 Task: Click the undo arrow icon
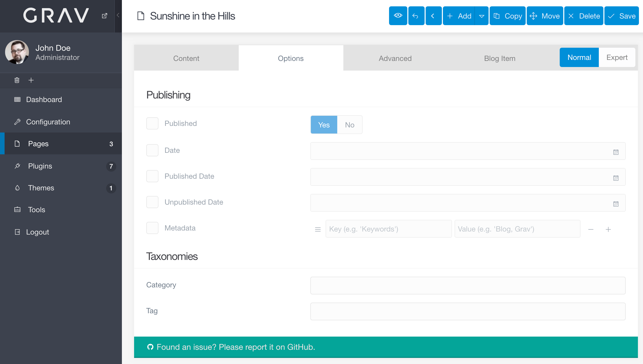[416, 16]
